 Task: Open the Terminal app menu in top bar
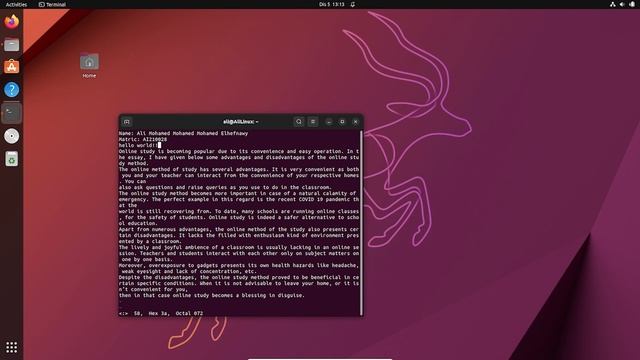tap(52, 4)
